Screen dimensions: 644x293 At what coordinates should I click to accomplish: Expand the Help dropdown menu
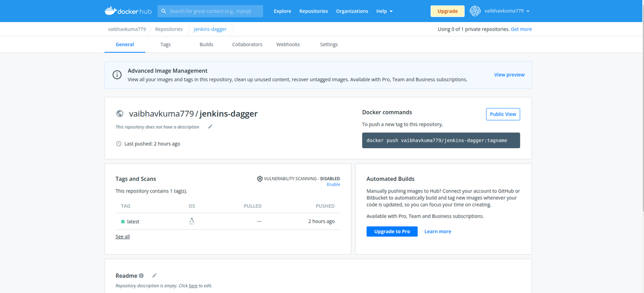coord(384,11)
